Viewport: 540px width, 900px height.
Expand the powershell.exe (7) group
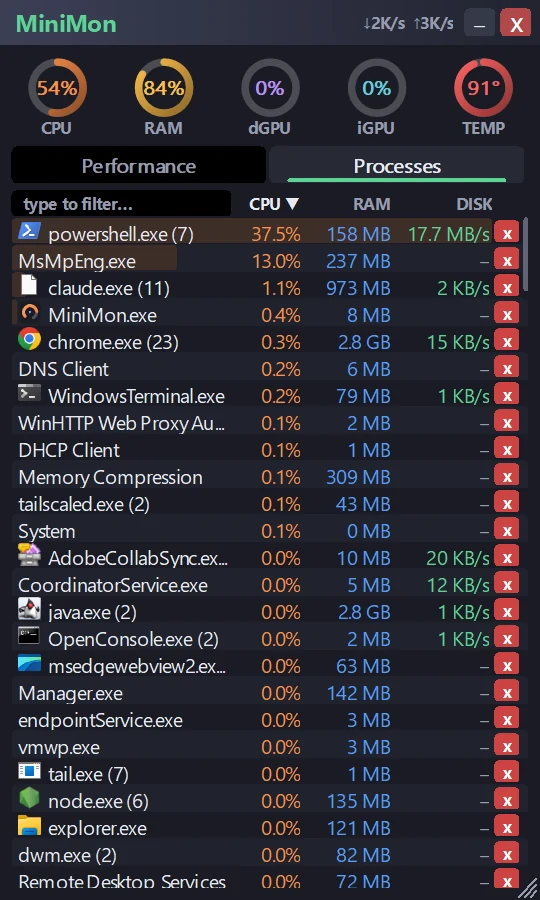121,234
